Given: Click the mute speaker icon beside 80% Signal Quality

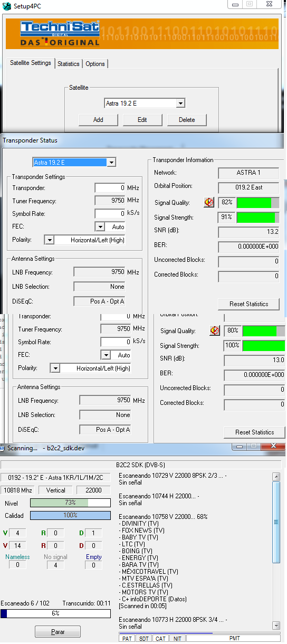Looking at the screenshot, I should tap(215, 330).
